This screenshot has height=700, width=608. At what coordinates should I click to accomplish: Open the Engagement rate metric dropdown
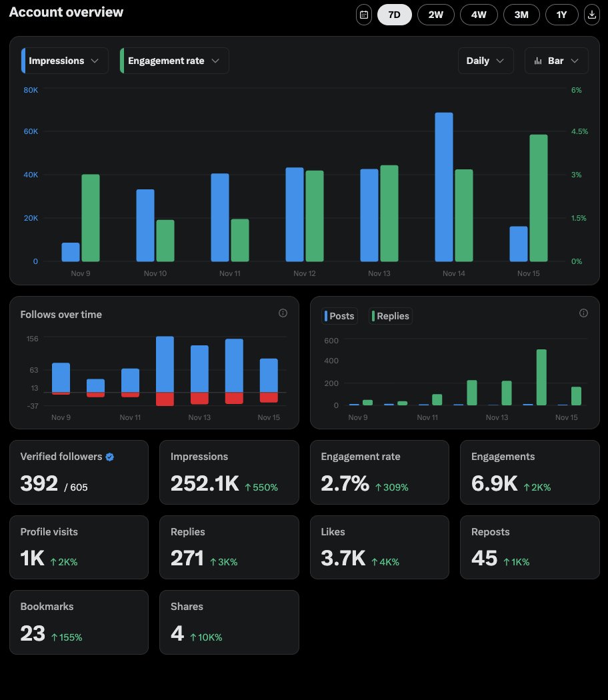click(174, 61)
